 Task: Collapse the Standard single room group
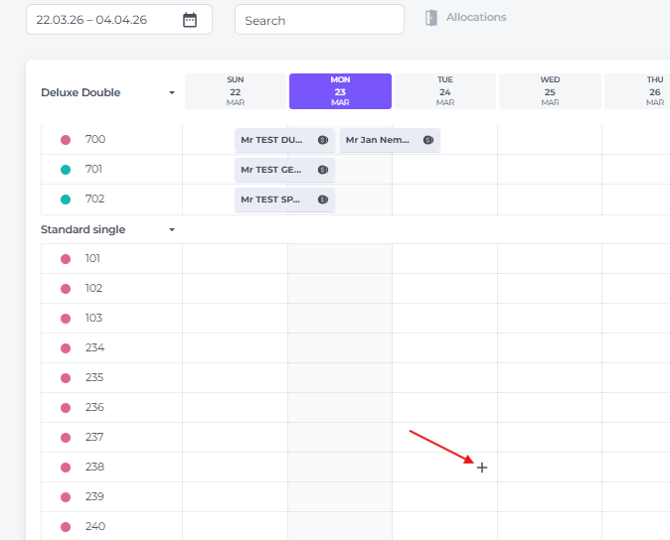point(171,230)
